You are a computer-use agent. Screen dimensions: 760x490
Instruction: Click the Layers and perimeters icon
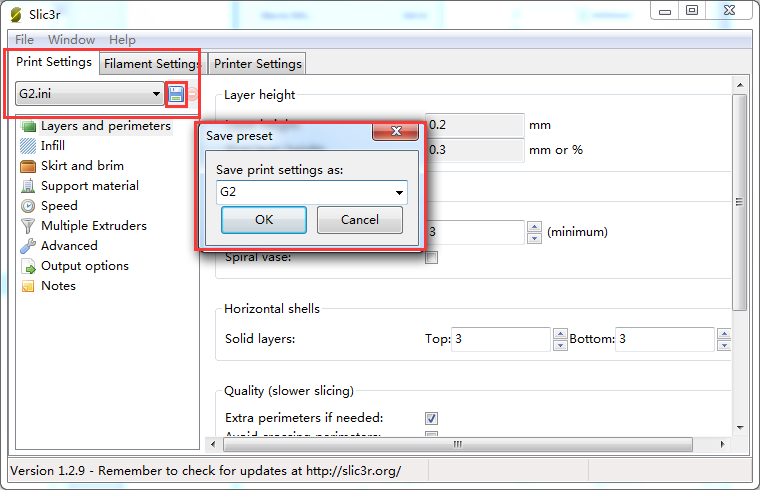(29, 126)
